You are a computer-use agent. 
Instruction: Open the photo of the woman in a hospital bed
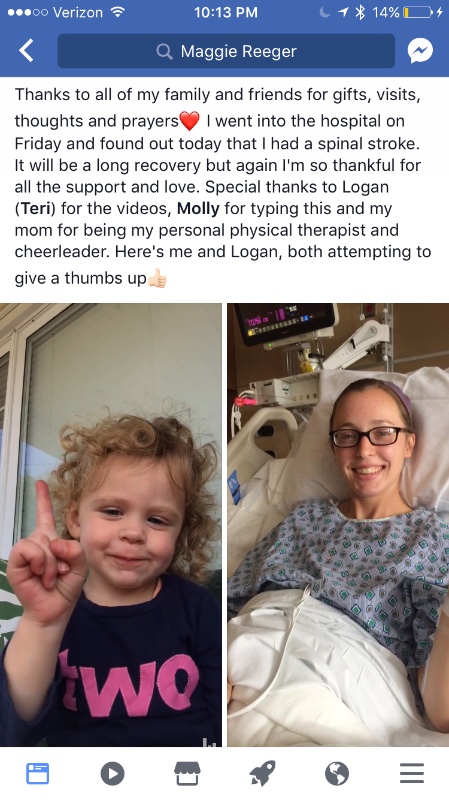coord(338,524)
